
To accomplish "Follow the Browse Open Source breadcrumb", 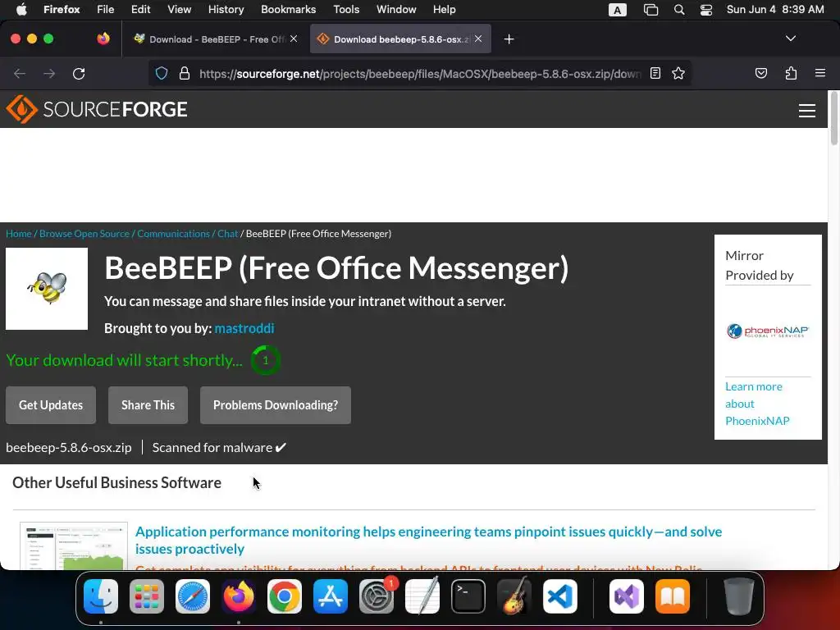I will [84, 234].
